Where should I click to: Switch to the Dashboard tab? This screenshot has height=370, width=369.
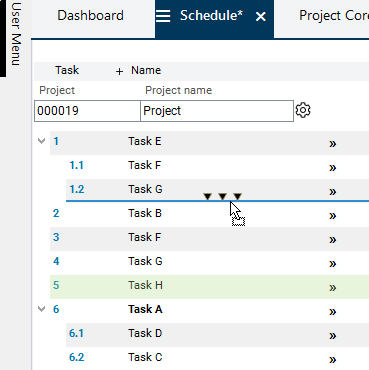click(x=90, y=16)
